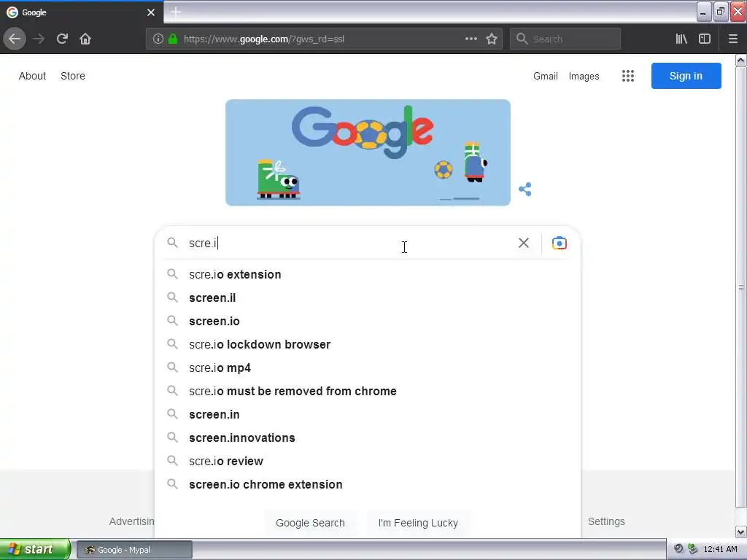This screenshot has width=747, height=560.
Task: Click the page scrollbar up arrow
Action: point(741,60)
